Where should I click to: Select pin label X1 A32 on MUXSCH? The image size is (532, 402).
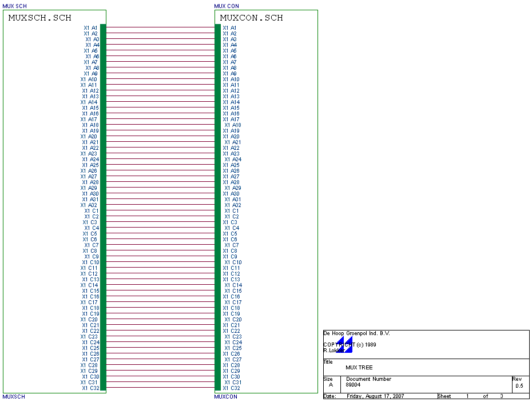click(x=87, y=205)
